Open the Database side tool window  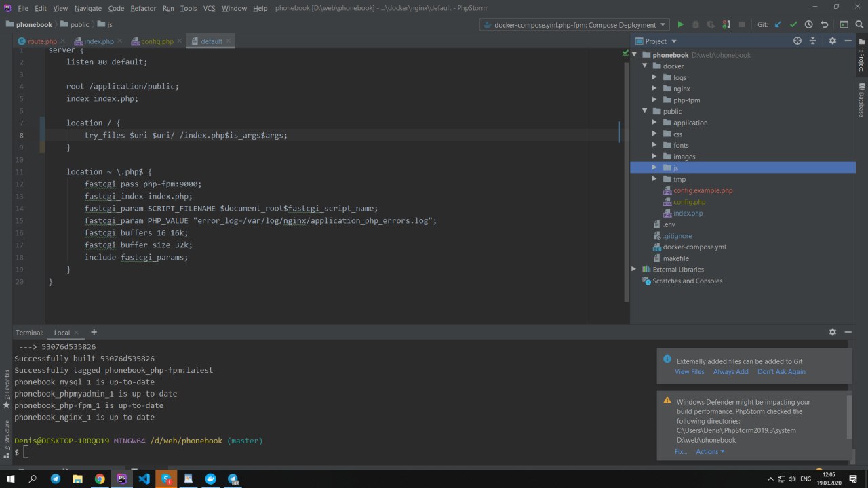862,100
